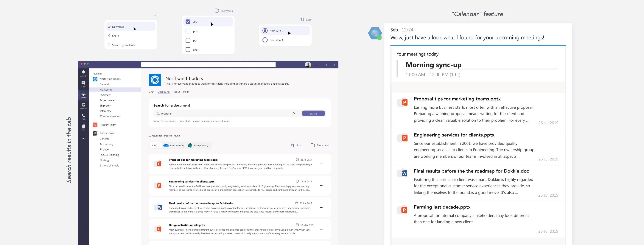
Task: Select the from Z to A radio button
Action: (x=265, y=40)
